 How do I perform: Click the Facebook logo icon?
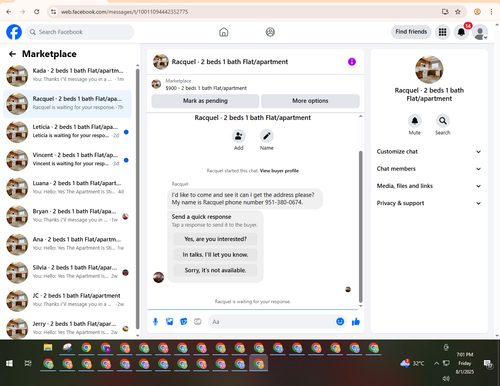[14, 32]
